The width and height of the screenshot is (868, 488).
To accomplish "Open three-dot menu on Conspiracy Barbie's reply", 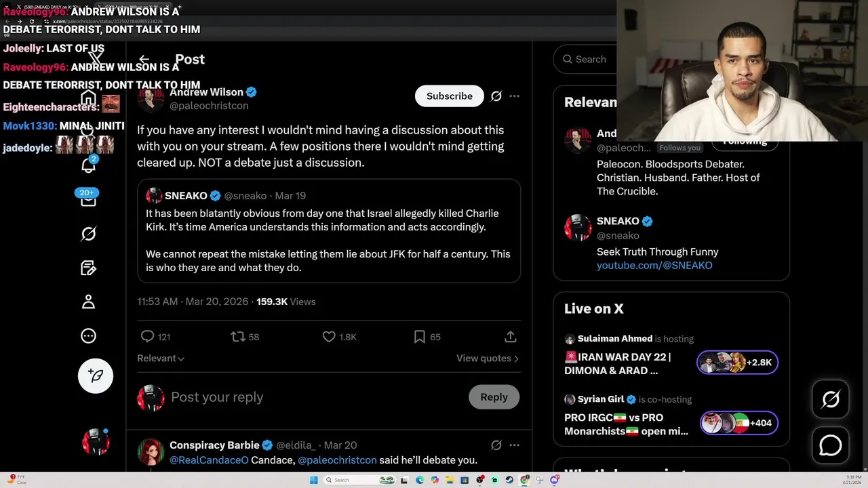I will 515,445.
